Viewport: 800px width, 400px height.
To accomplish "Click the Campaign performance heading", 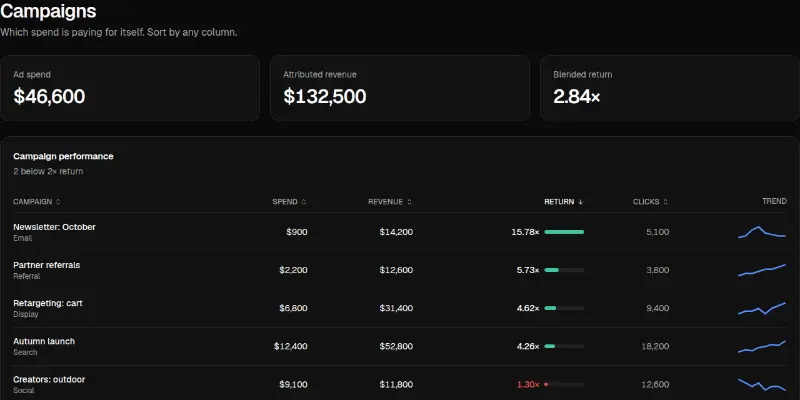I will pyautogui.click(x=63, y=156).
